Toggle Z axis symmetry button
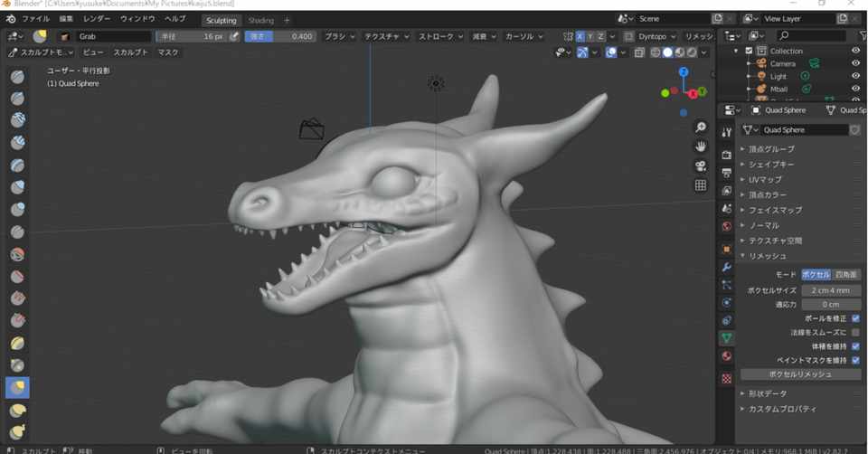 tap(600, 36)
